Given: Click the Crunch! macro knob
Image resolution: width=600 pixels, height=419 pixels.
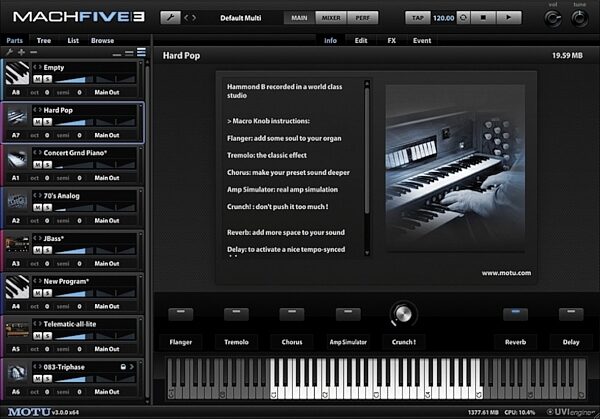Looking at the screenshot, I should pos(403,314).
